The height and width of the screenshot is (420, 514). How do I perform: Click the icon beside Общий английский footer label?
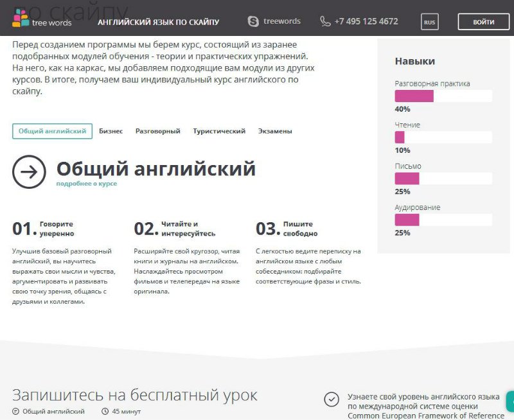coord(15,411)
